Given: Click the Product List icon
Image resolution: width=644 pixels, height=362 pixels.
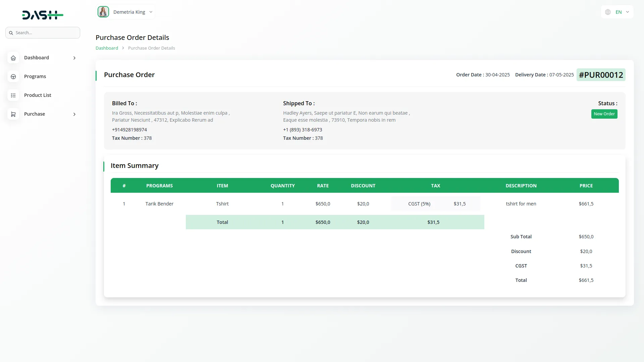Looking at the screenshot, I should tap(13, 96).
